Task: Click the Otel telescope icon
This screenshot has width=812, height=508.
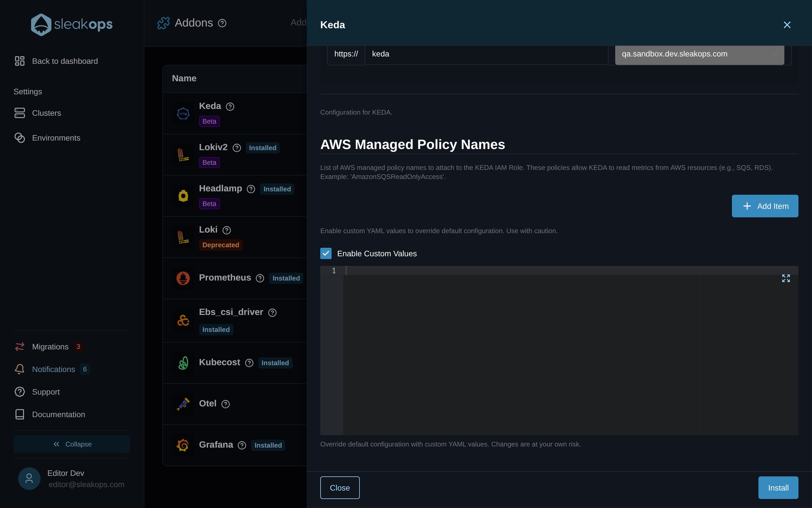Action: coord(183,404)
